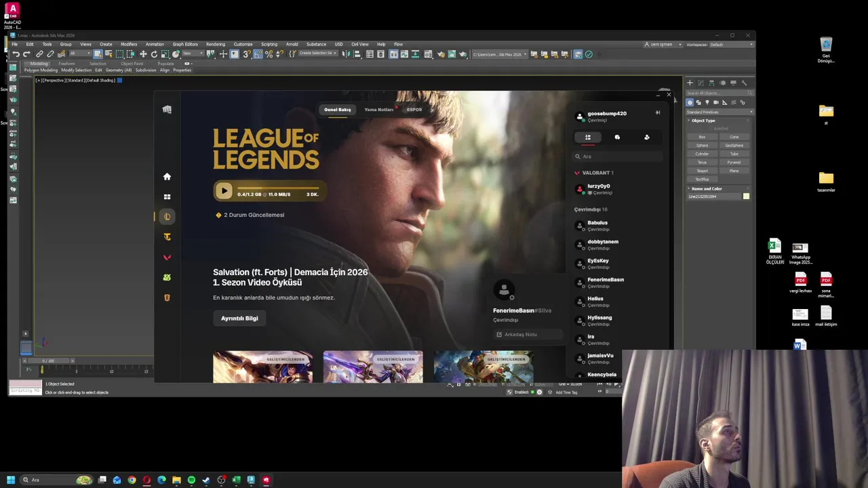Collapse the Name and Color rollout
868x488 pixels.
706,188
